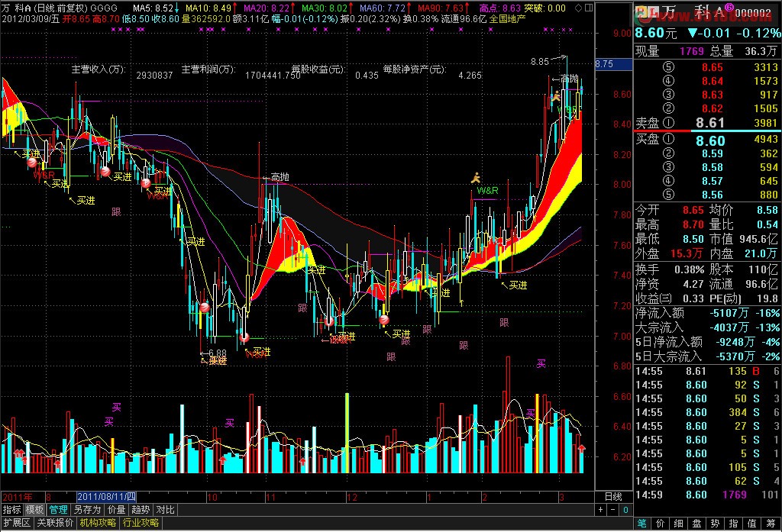Screen dimensions: 782x532
Task: Click the 6.88 low price label
Action: [217, 353]
